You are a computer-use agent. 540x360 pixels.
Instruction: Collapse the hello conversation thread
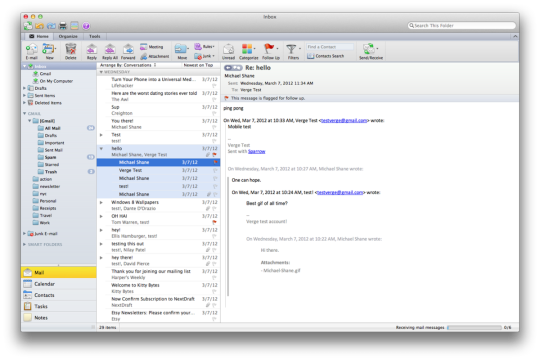[x=101, y=148]
